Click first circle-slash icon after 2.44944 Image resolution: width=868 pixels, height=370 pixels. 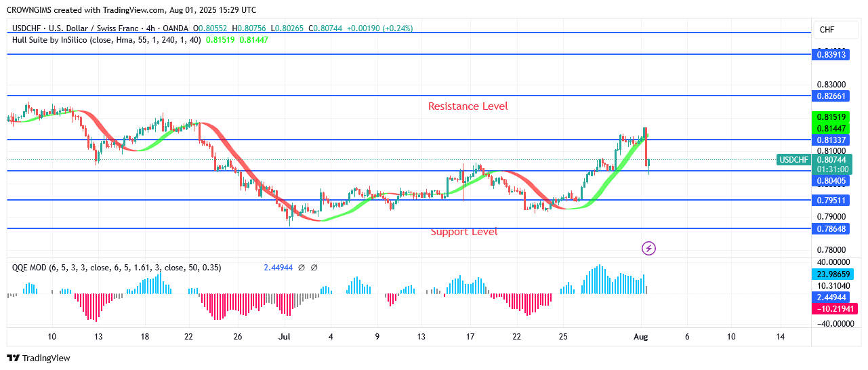coord(302,268)
